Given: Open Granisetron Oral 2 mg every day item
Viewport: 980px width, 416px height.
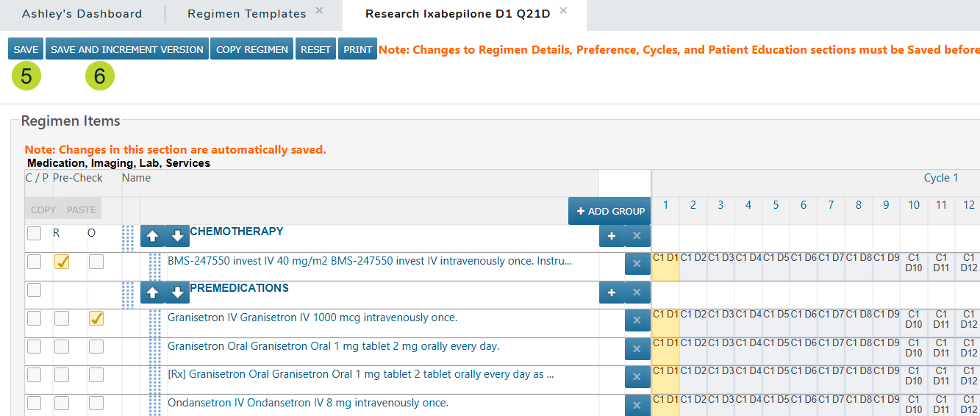Looking at the screenshot, I should point(333,346).
